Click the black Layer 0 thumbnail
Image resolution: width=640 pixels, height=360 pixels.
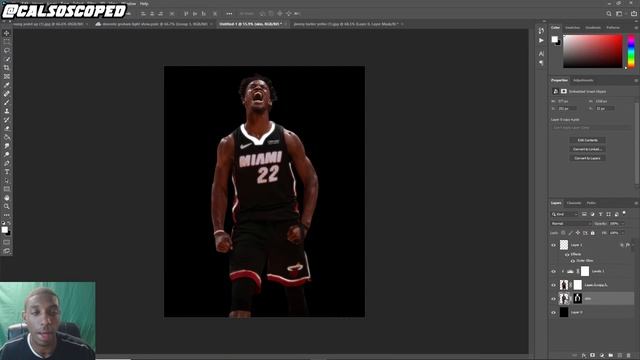564,312
